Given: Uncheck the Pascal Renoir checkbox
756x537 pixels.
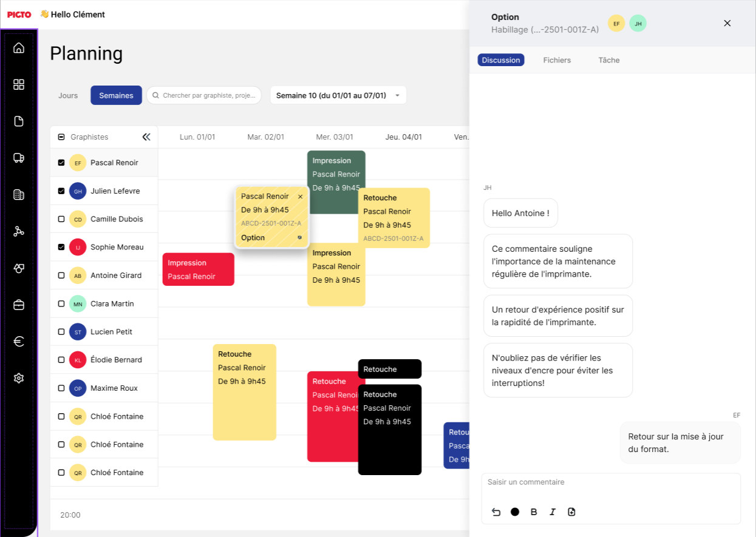Looking at the screenshot, I should (x=61, y=163).
